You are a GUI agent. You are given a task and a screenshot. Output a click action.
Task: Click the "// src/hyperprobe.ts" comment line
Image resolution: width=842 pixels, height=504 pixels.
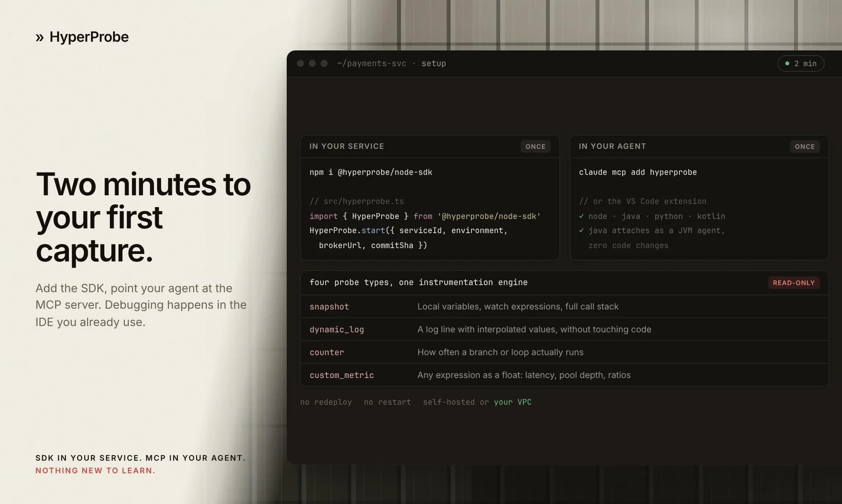356,201
